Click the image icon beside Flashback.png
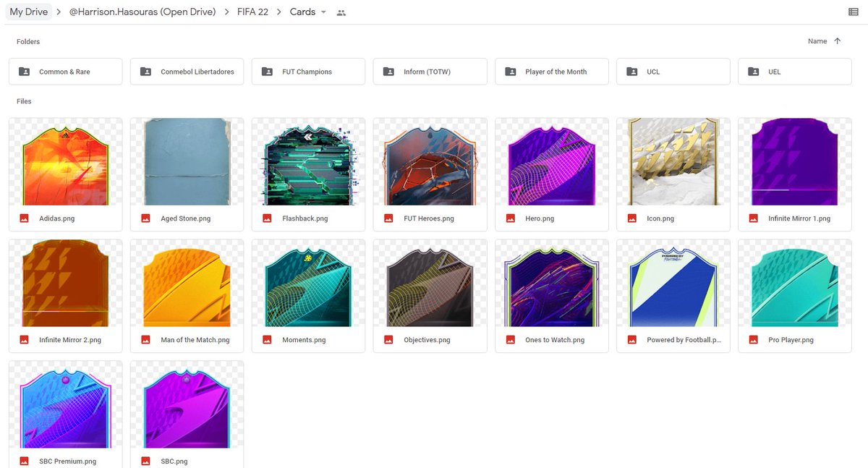The width and height of the screenshot is (868, 468). [267, 218]
